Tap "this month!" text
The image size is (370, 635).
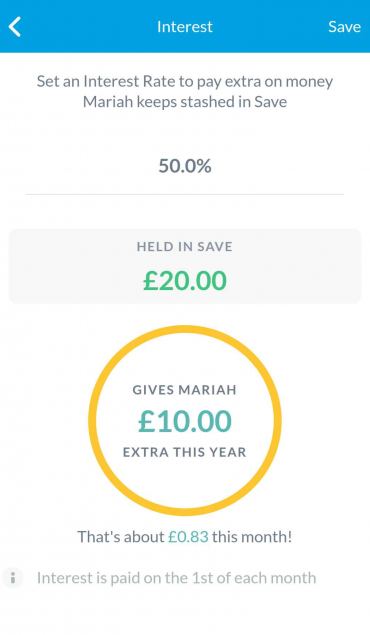252,537
